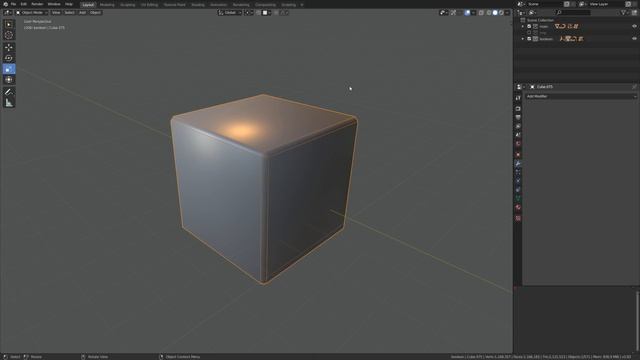Switch to the Layout workspace tab

tap(88, 5)
